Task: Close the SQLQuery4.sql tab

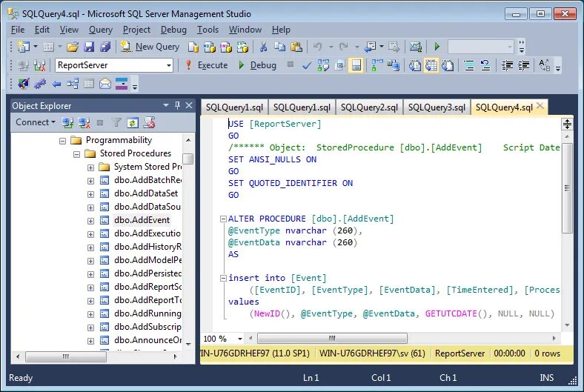Action: pyautogui.click(x=540, y=106)
